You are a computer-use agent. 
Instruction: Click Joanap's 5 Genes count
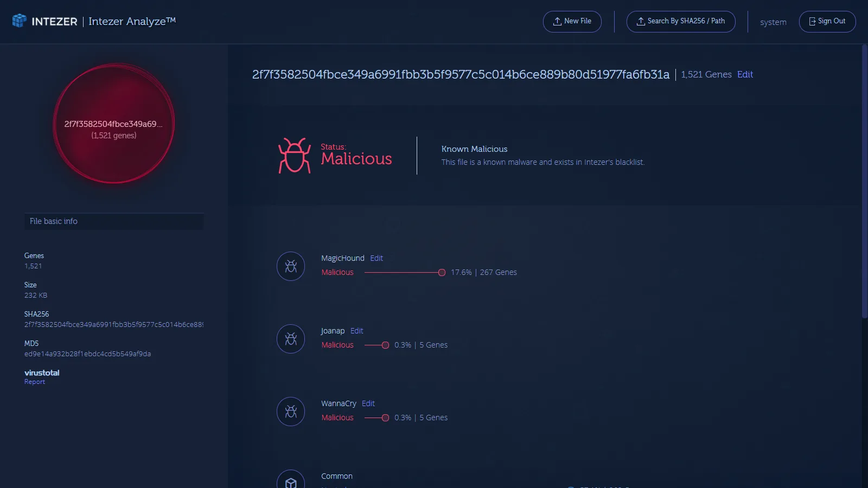(433, 345)
